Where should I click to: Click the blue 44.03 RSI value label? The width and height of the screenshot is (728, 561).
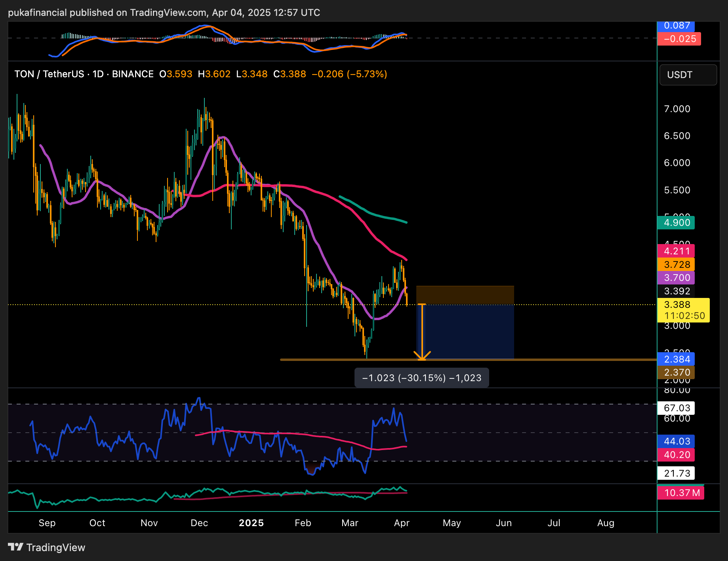tap(677, 441)
